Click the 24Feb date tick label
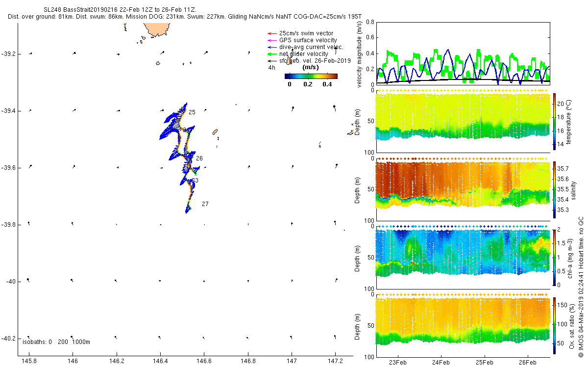Viewport: 588px width, 368px height. (441, 362)
